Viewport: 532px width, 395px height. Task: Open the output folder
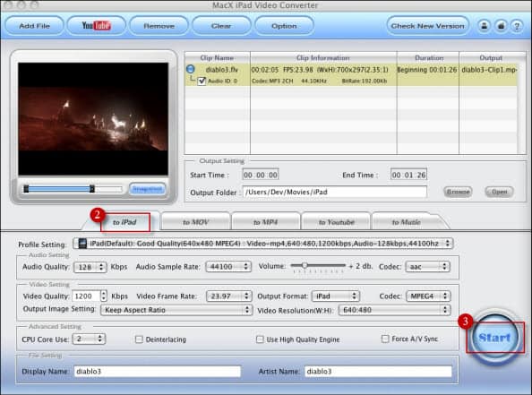(x=500, y=192)
